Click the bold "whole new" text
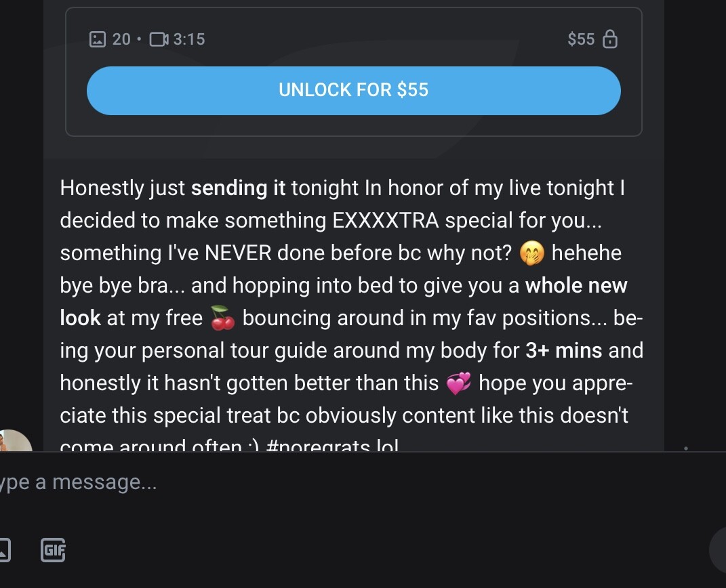The width and height of the screenshot is (726, 588). click(x=576, y=286)
